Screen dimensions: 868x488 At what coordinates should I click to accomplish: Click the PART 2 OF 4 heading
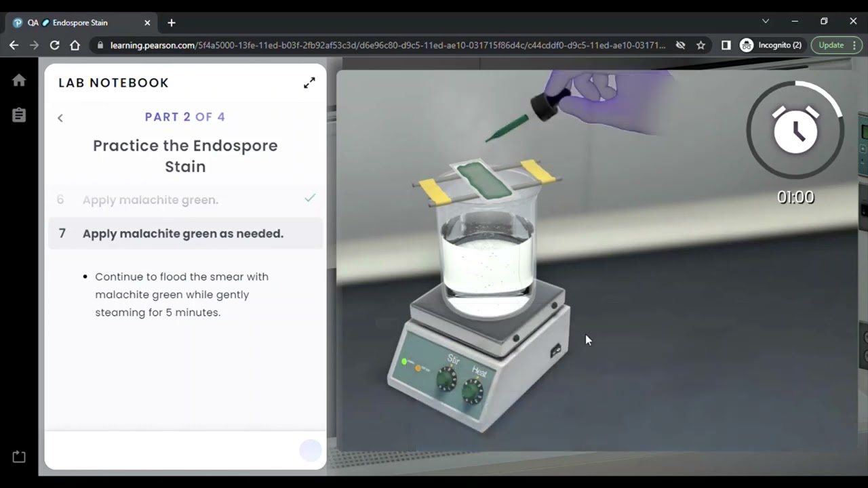tap(185, 117)
